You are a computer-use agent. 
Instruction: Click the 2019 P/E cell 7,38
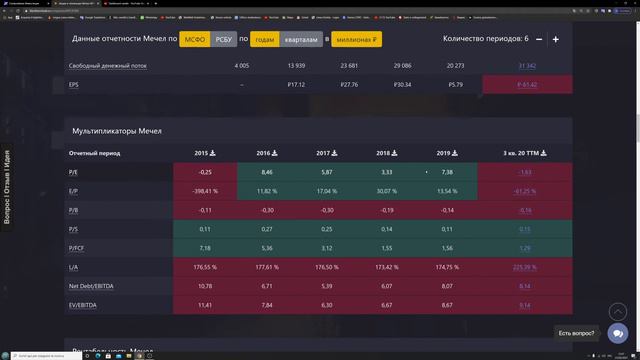click(x=447, y=172)
